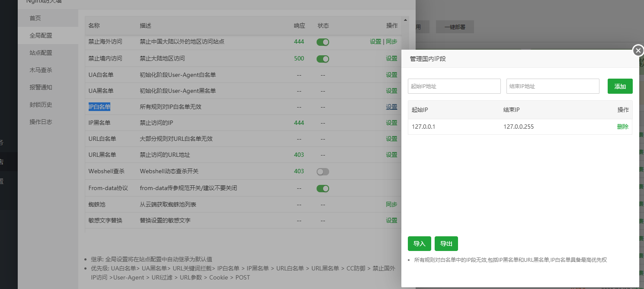This screenshot has height=289, width=644.
Task: Click 导出 to export IP ranges
Action: pos(446,244)
